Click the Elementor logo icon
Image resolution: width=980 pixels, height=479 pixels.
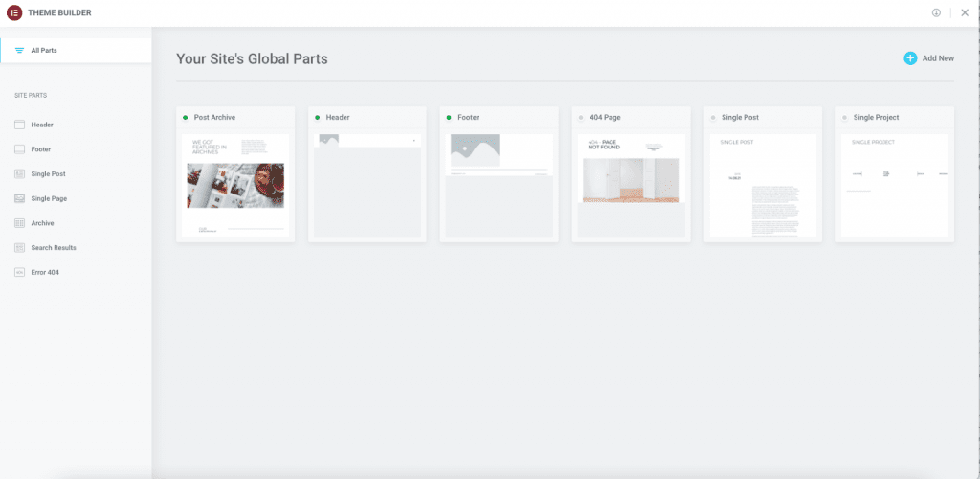[17, 12]
